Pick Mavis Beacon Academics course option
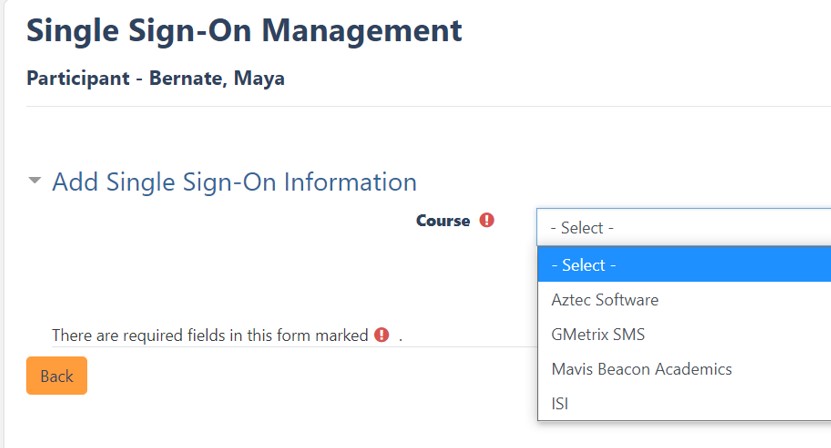The height and width of the screenshot is (448, 831). [x=641, y=369]
